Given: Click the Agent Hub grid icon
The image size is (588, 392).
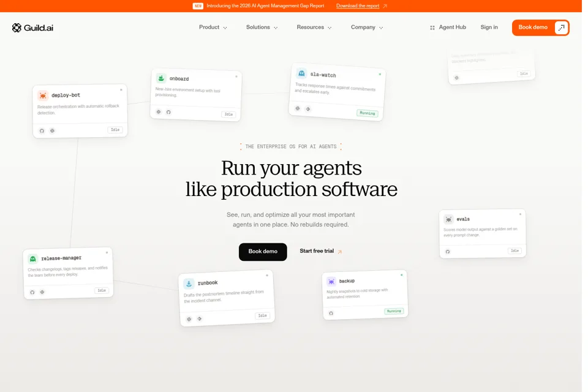Looking at the screenshot, I should tap(432, 28).
